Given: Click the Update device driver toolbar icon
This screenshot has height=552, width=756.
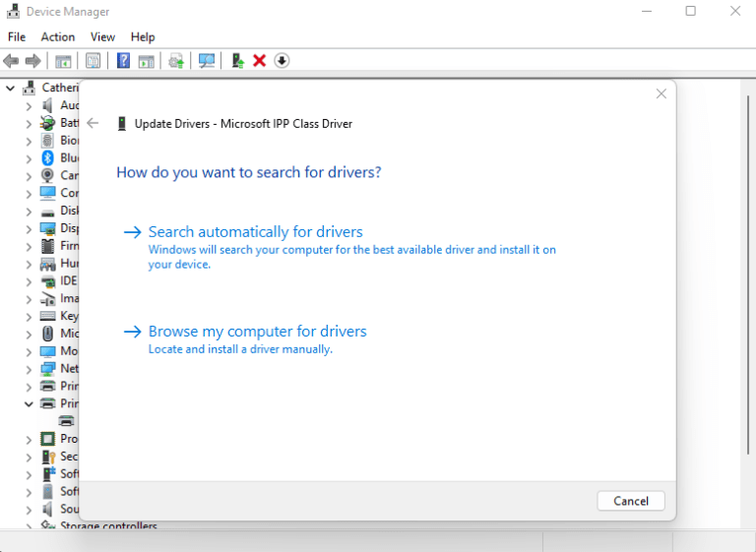Looking at the screenshot, I should pos(237,61).
